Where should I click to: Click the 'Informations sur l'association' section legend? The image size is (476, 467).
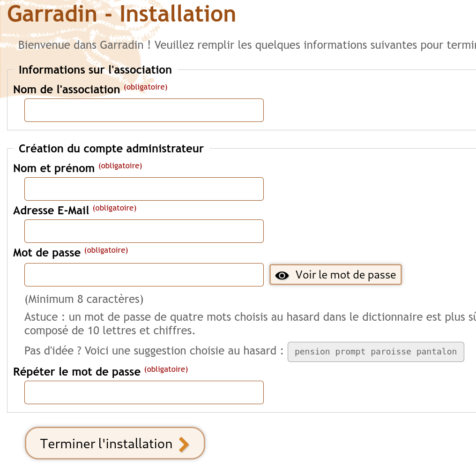tap(95, 70)
